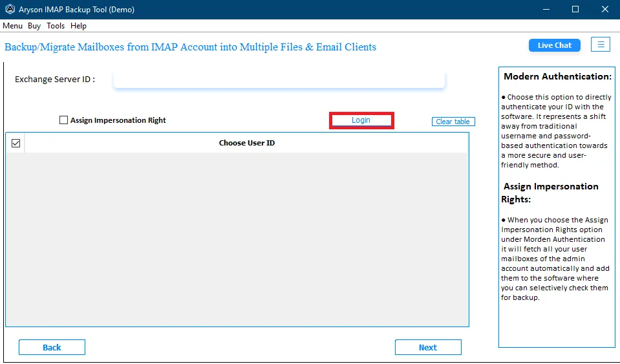Click the Backup/Migrate Mailboxes title text
This screenshot has height=364, width=620.
tap(190, 47)
